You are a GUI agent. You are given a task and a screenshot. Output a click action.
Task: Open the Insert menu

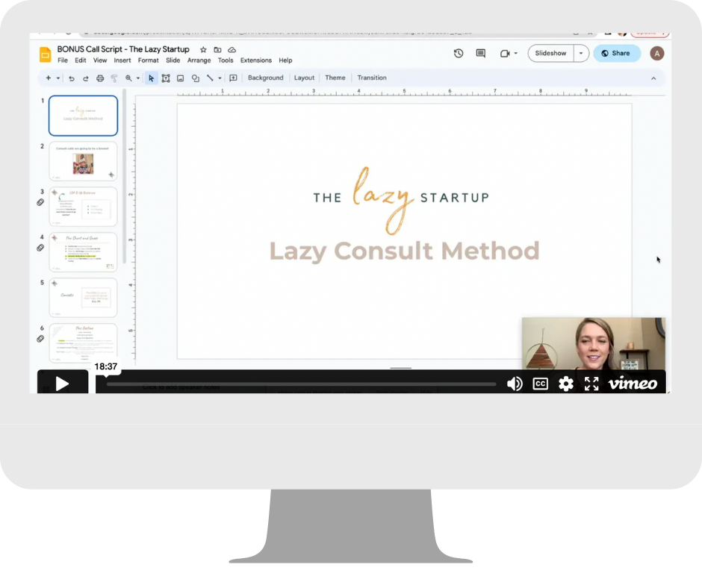[x=122, y=60]
